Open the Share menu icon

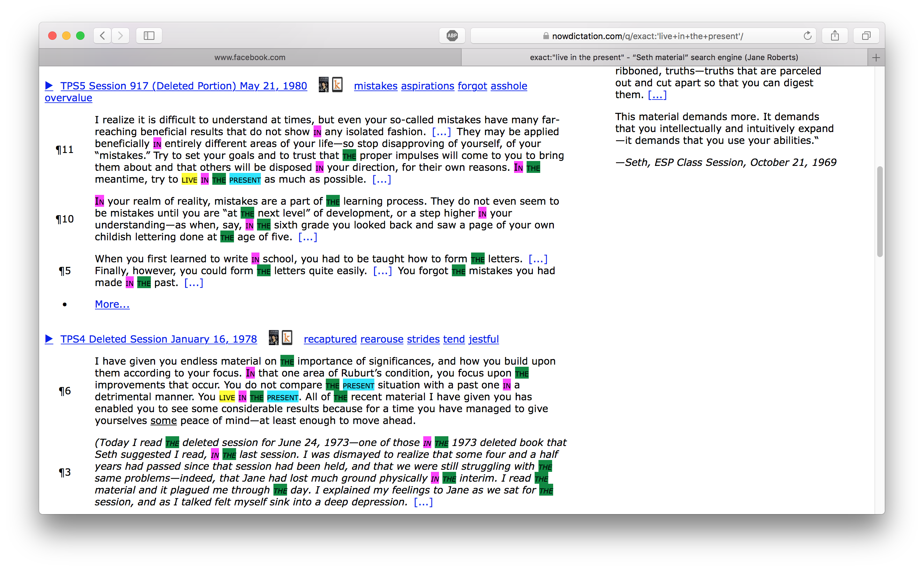835,36
